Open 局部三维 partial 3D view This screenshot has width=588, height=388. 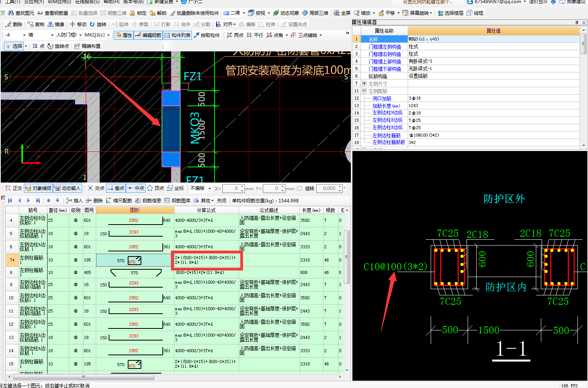point(315,13)
